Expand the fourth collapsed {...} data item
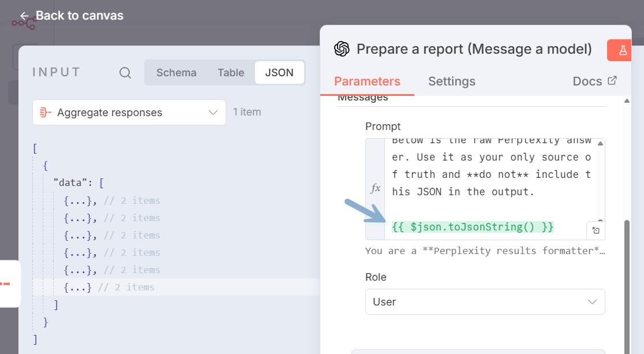This screenshot has width=644, height=354. pos(79,252)
